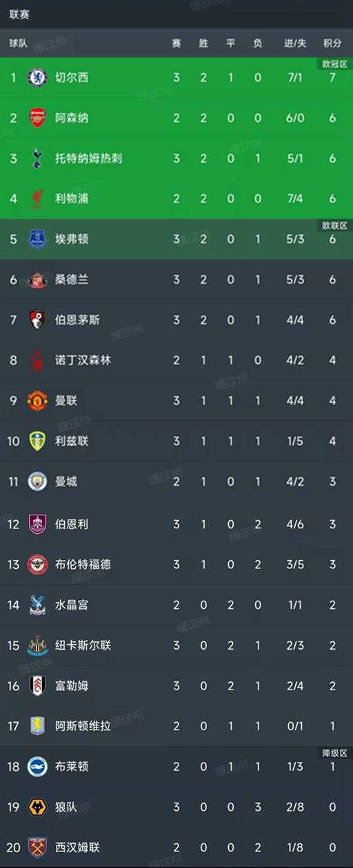Image resolution: width=353 pixels, height=868 pixels.
Task: Open the 桑德兰 team name link
Action: (72, 280)
